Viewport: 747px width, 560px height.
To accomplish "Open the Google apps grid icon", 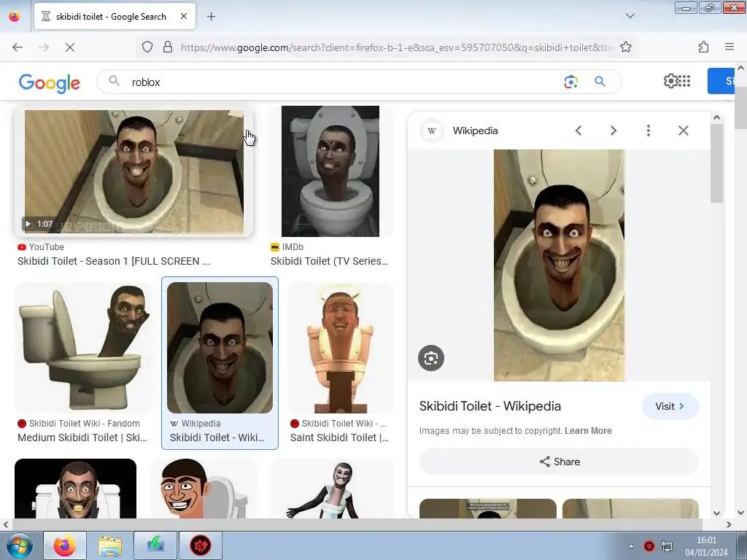I will (684, 81).
